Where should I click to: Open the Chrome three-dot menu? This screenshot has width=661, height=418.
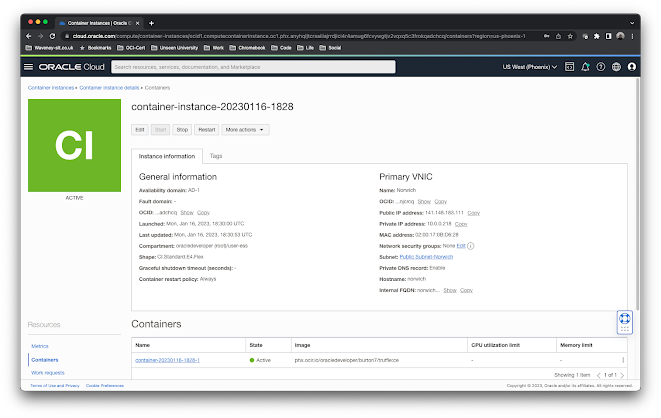[632, 36]
